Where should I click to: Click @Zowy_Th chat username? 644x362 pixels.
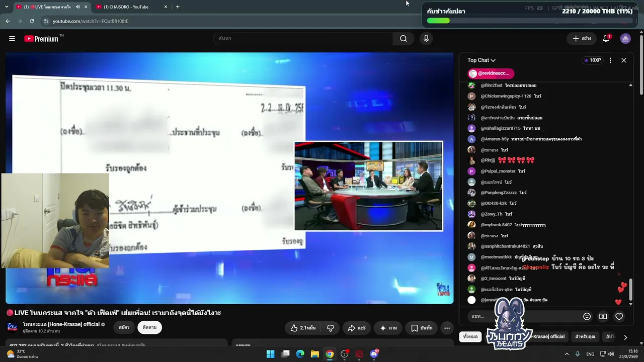pyautogui.click(x=491, y=214)
